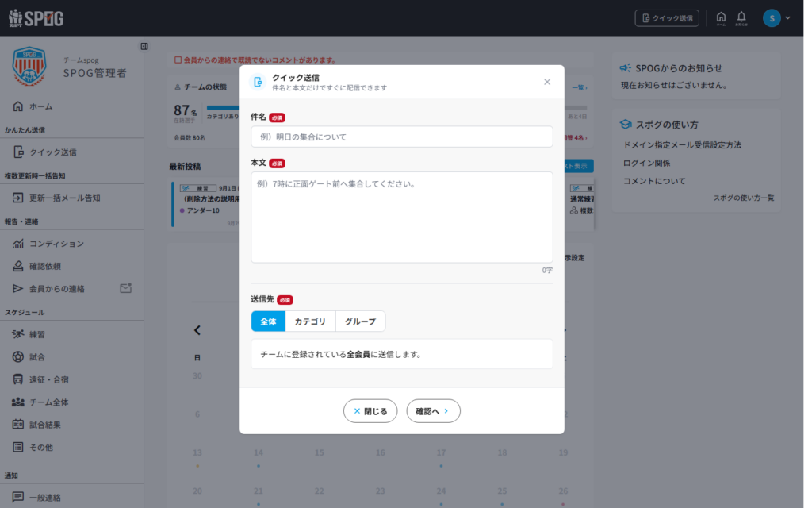Collapse the sidebar panel toggle icon
The height and width of the screenshot is (508, 812).
click(144, 46)
